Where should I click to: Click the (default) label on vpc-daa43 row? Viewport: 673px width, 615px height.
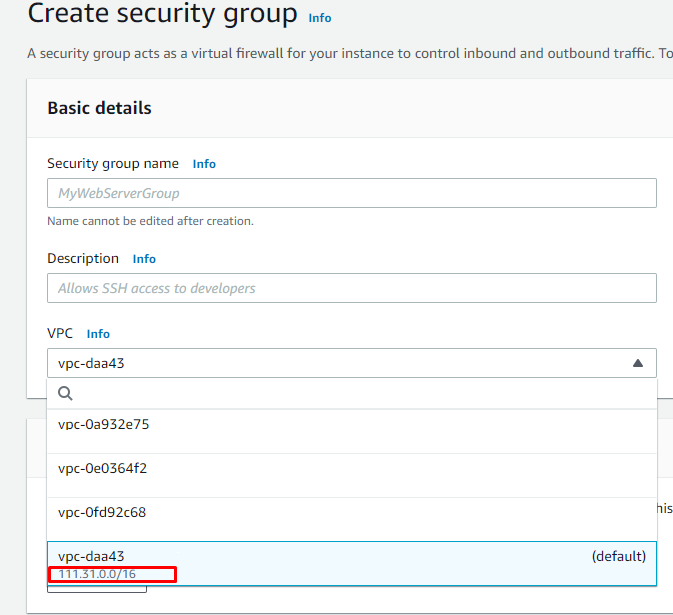(x=618, y=556)
